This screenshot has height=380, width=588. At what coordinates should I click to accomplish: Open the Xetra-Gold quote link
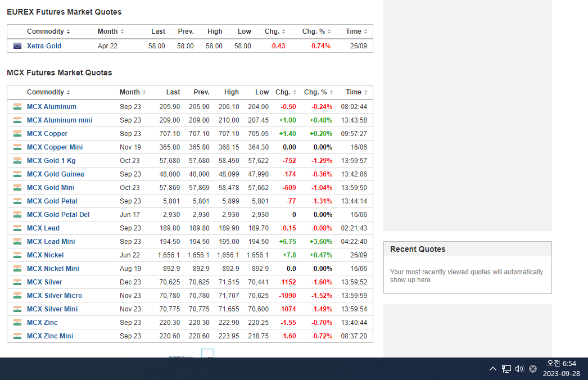pyautogui.click(x=44, y=46)
